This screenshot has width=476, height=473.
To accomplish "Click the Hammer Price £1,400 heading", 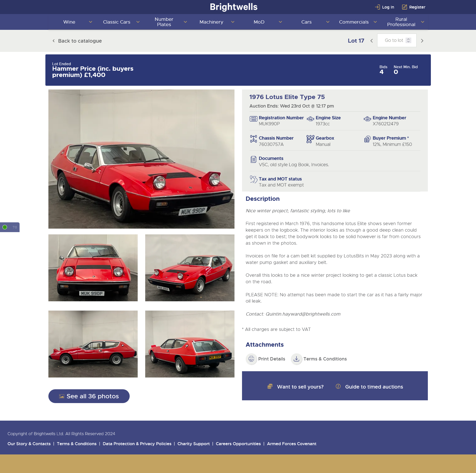I will coord(93,72).
